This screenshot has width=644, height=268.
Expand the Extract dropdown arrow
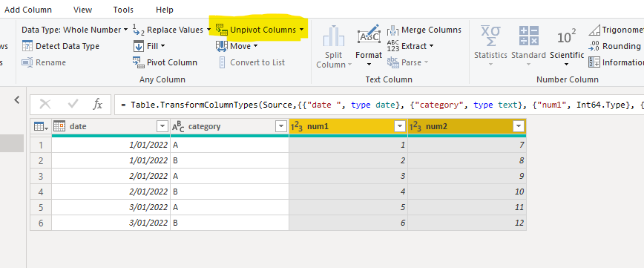[431, 46]
